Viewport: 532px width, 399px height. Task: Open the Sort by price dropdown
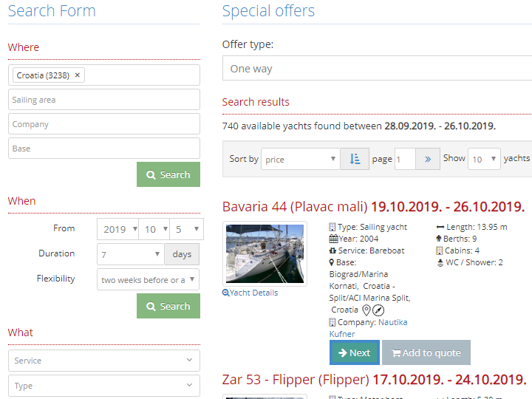(301, 160)
